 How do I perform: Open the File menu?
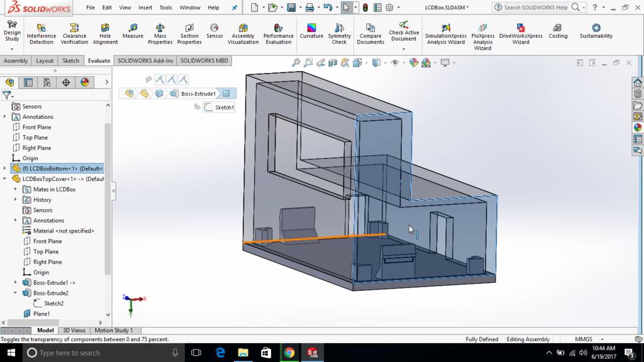point(91,8)
